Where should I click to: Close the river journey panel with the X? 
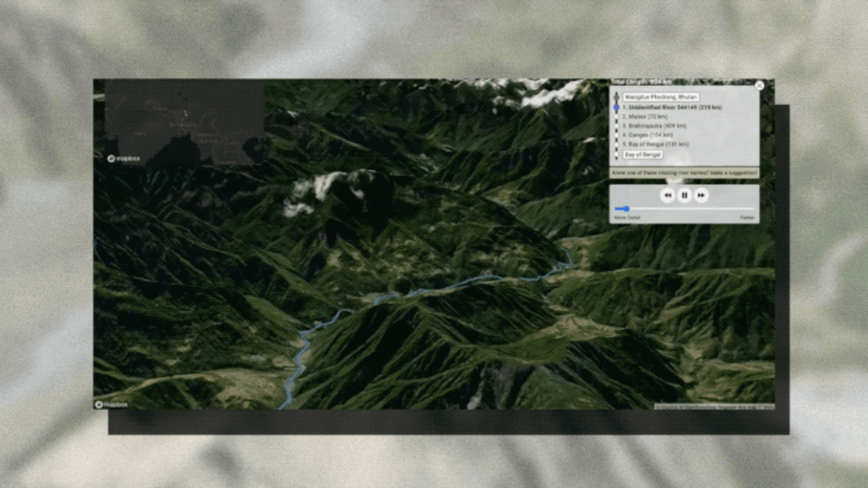[x=759, y=85]
